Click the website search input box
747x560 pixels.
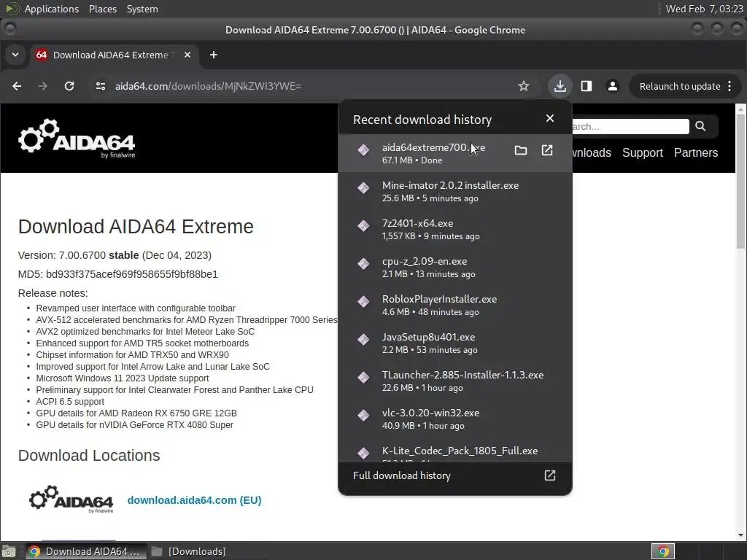coord(630,126)
